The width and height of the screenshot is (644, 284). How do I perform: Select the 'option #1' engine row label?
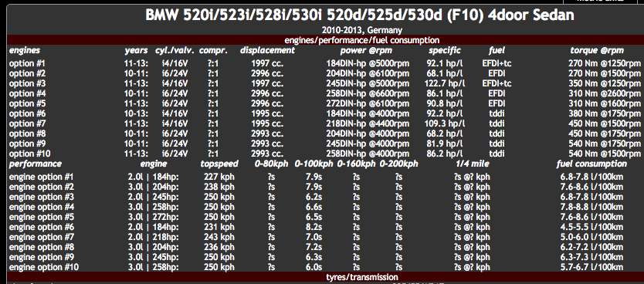point(27,63)
